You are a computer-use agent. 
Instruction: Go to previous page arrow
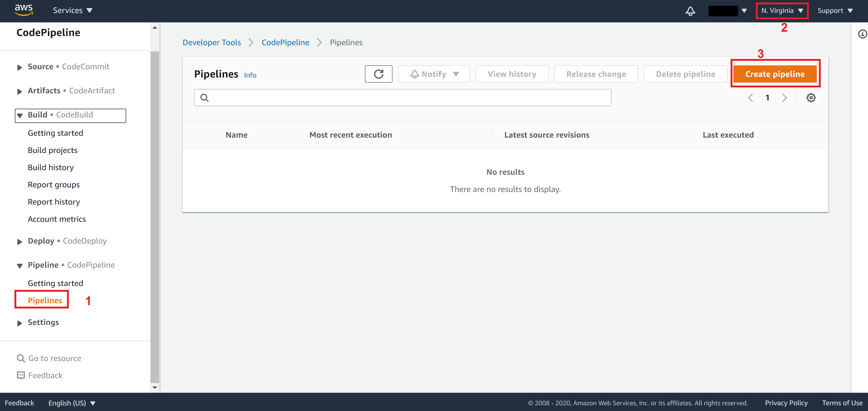pos(750,98)
